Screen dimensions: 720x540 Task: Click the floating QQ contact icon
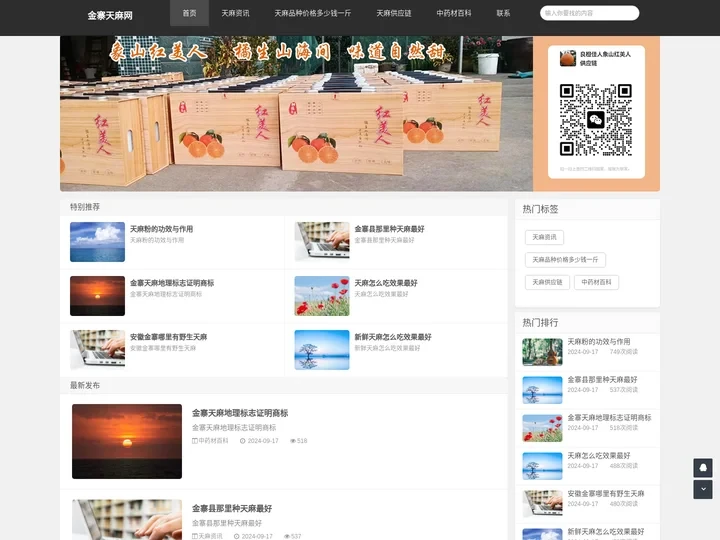coord(703,468)
